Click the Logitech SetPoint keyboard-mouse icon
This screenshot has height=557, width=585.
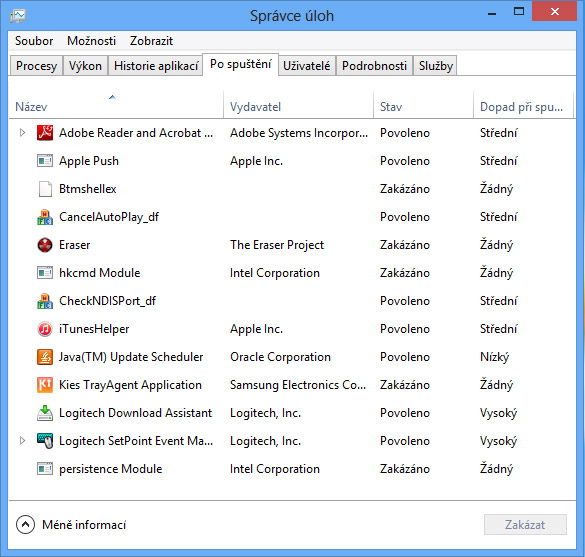(45, 441)
